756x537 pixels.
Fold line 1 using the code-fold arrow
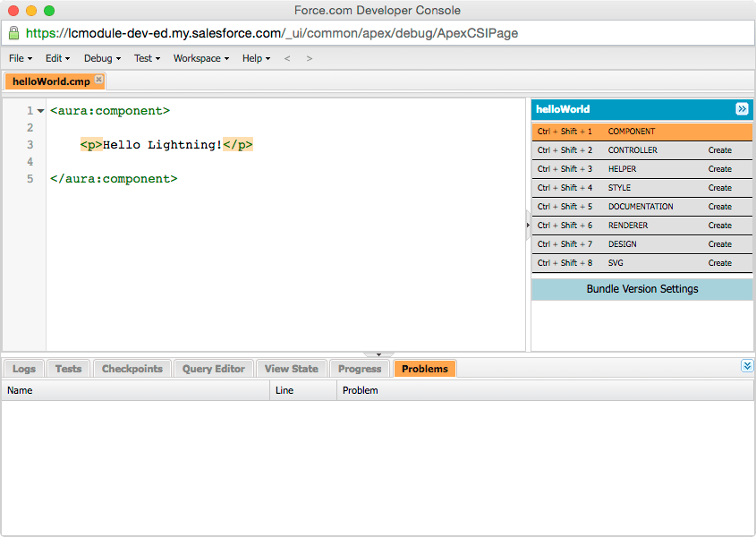(40, 111)
